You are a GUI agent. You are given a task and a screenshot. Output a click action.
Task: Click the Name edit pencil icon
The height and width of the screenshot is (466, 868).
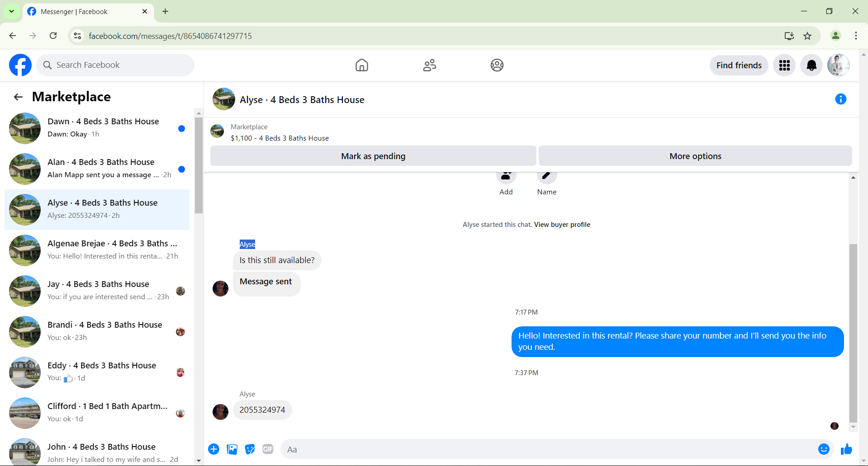[547, 177]
